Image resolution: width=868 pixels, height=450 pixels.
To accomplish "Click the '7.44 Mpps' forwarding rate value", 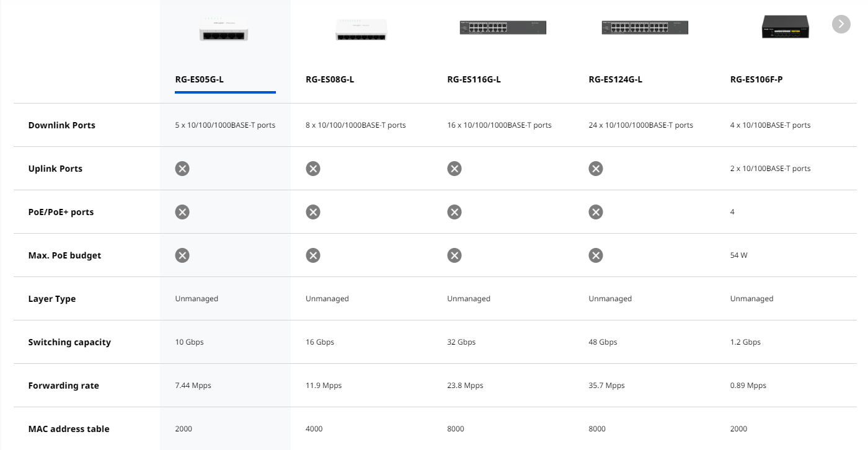I will 193,386.
